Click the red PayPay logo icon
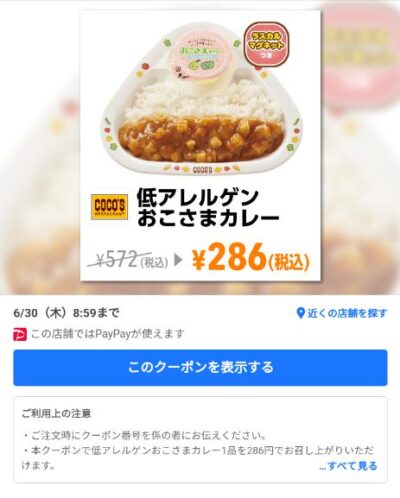This screenshot has height=498, width=400. (20, 334)
